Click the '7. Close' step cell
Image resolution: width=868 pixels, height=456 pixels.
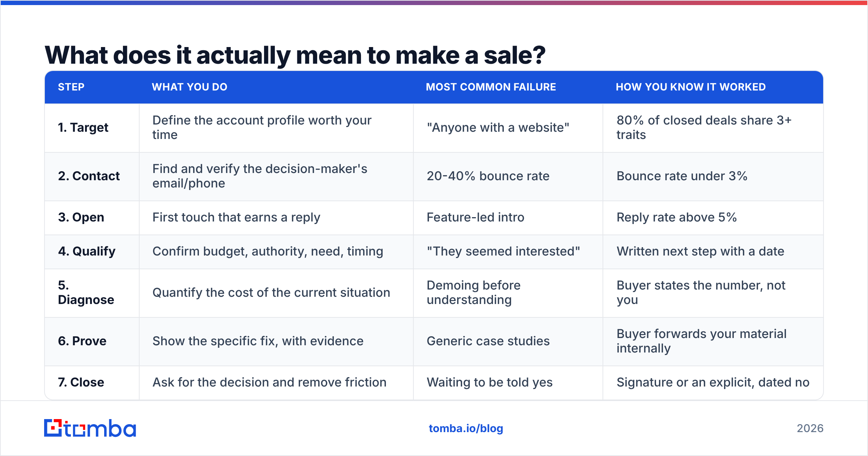pyautogui.click(x=92, y=383)
